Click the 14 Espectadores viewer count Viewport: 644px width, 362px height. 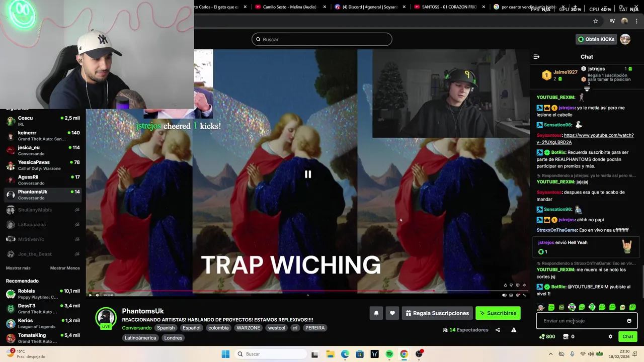[x=466, y=330]
